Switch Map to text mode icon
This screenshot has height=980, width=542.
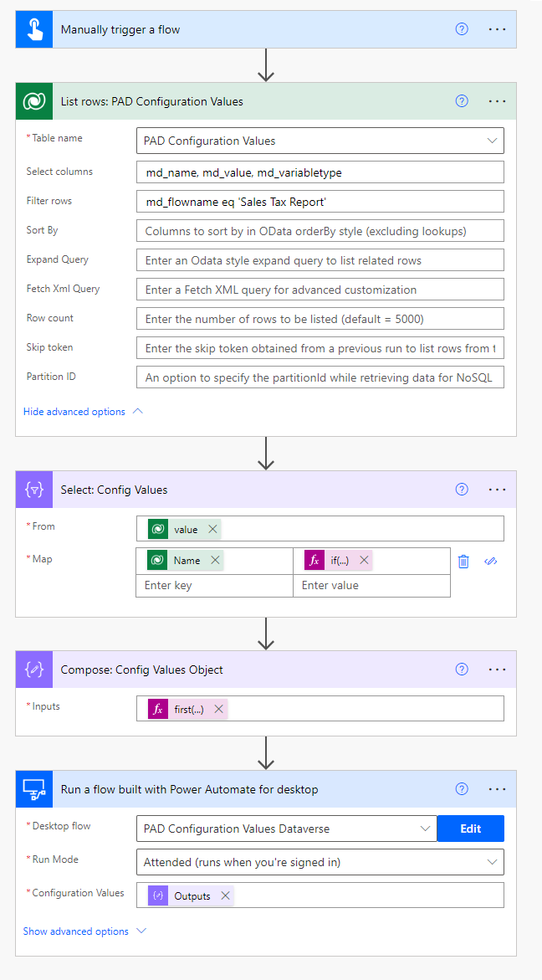[491, 561]
